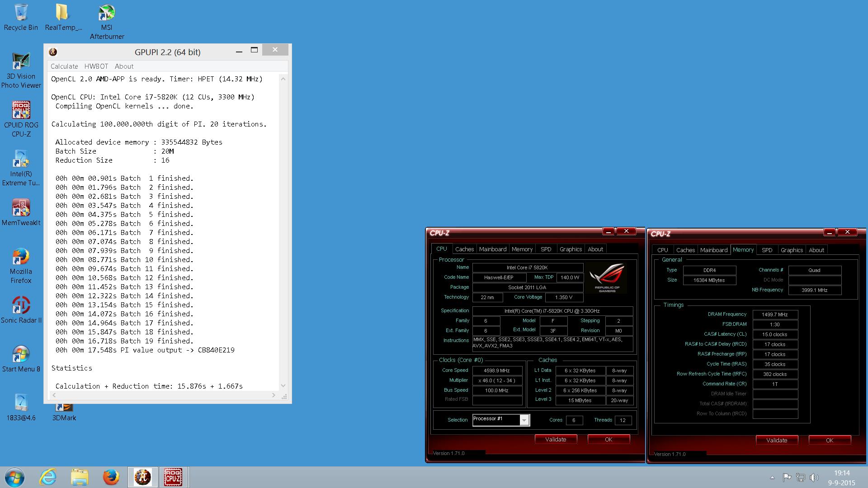This screenshot has height=488, width=868.
Task: Click the NB Frequency value 3999.1 MHz
Action: (x=815, y=290)
